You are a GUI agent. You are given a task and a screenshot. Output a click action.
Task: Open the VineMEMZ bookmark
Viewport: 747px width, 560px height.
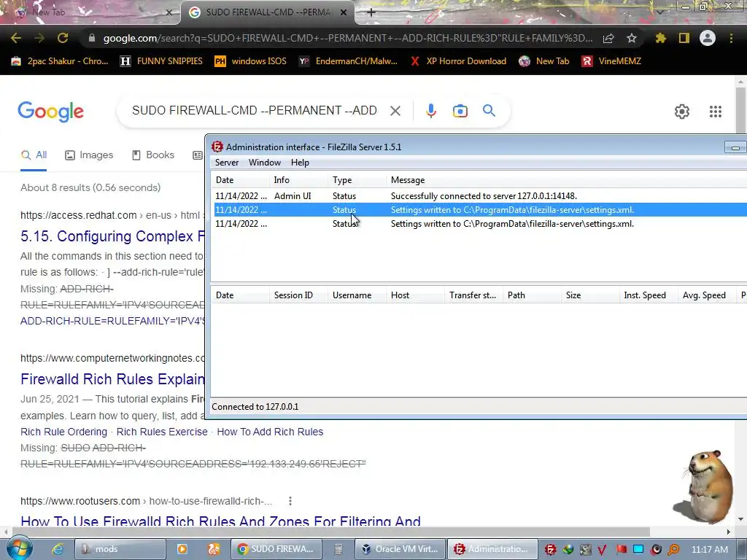tap(612, 61)
